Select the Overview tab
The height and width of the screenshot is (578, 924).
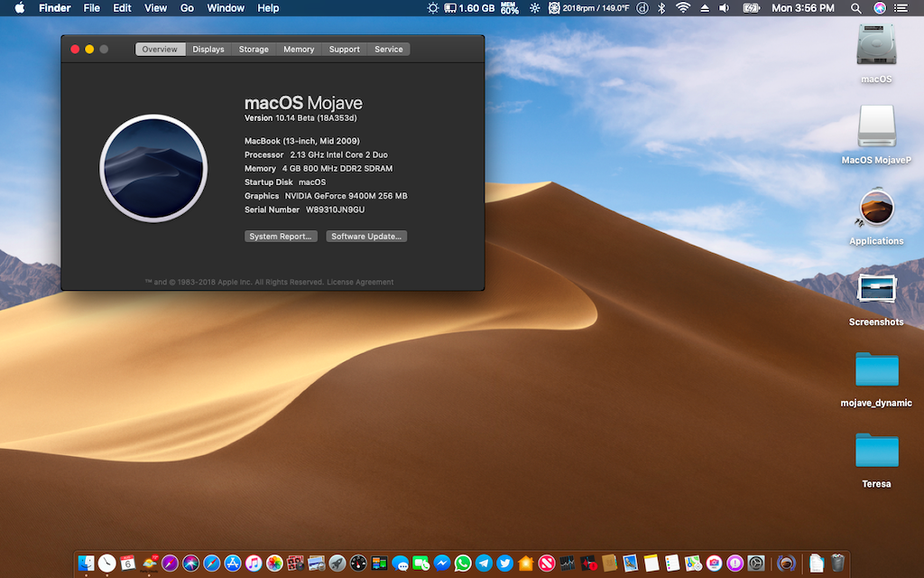coord(160,49)
